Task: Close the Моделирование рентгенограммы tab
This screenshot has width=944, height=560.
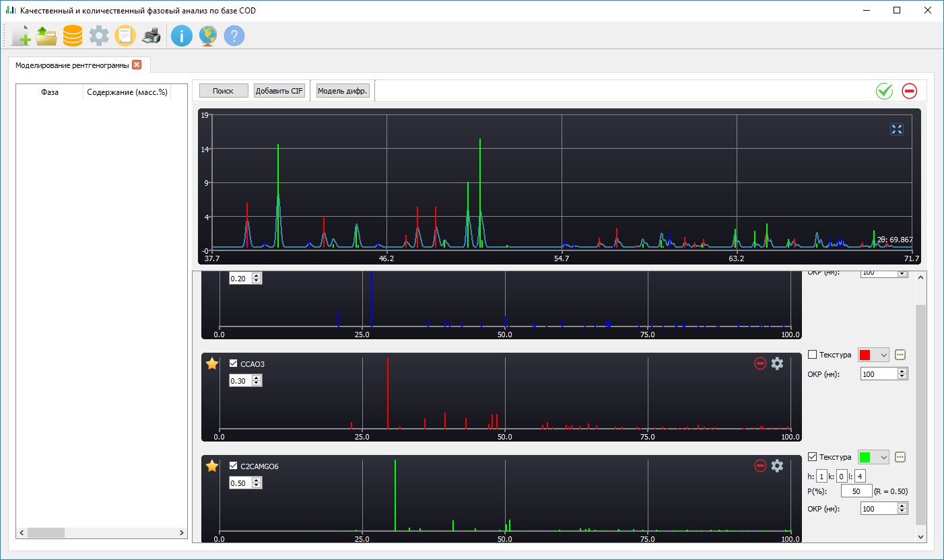Action: [137, 65]
